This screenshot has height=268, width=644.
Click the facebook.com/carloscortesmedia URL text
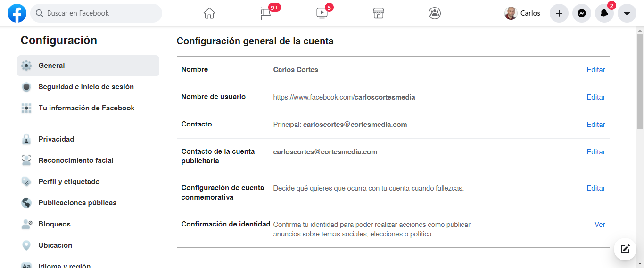point(344,97)
